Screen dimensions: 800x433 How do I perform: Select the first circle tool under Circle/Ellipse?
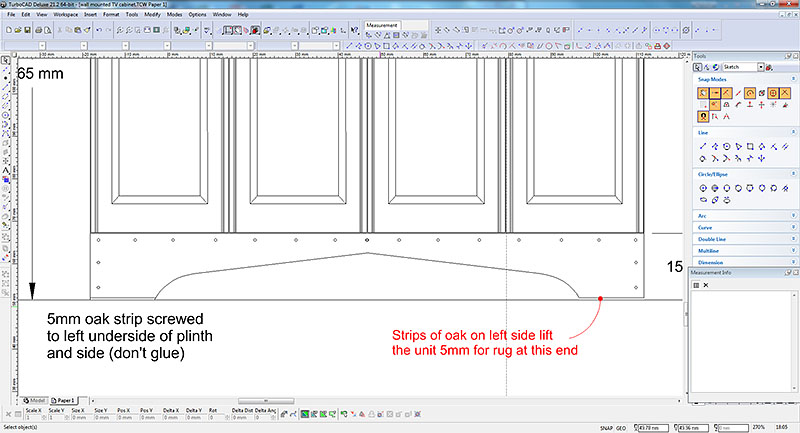click(703, 187)
